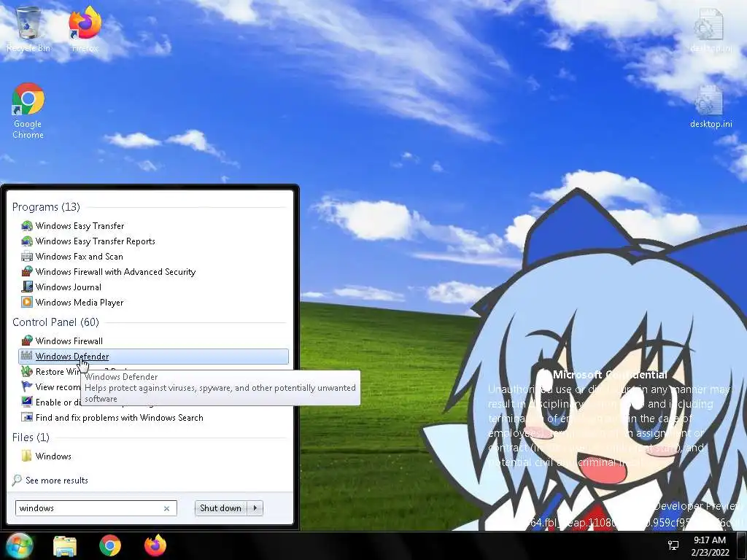This screenshot has height=560, width=747.
Task: Open Firefox from the taskbar
Action: tap(155, 545)
